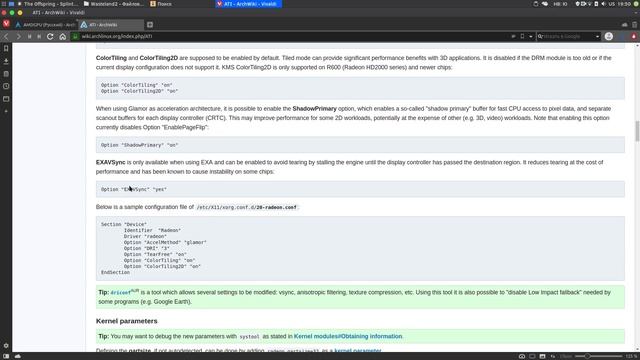This screenshot has height=360, width=640.
Task: Select the ATI - ArchWiki tab
Action: [111, 25]
